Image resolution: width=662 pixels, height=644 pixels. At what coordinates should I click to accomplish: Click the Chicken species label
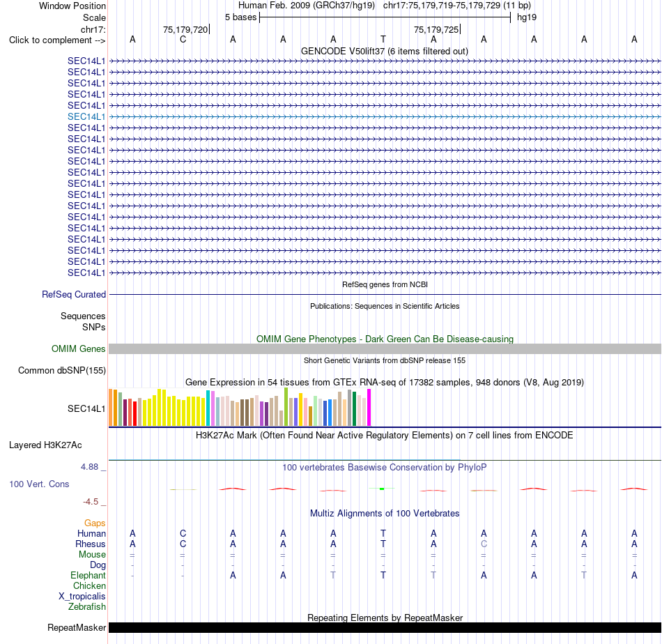pyautogui.click(x=89, y=585)
